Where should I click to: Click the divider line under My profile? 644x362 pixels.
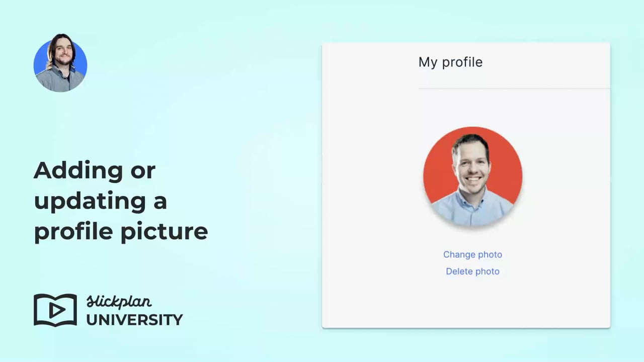[514, 88]
